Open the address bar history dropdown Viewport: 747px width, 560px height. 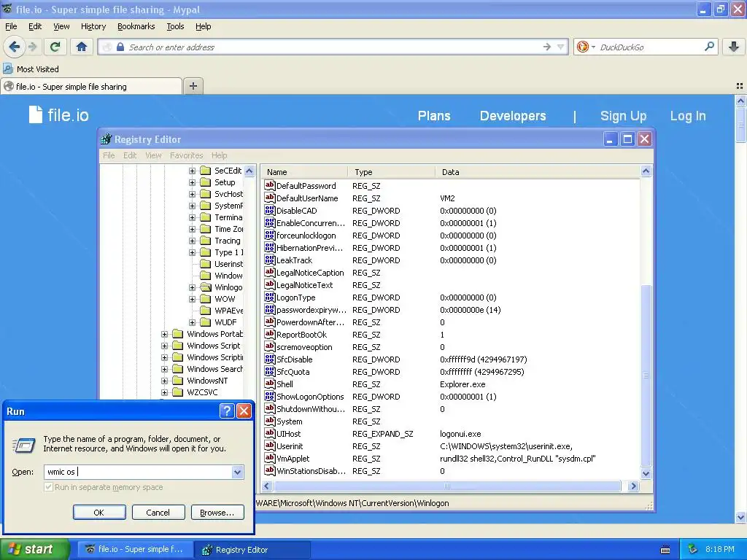pos(561,47)
